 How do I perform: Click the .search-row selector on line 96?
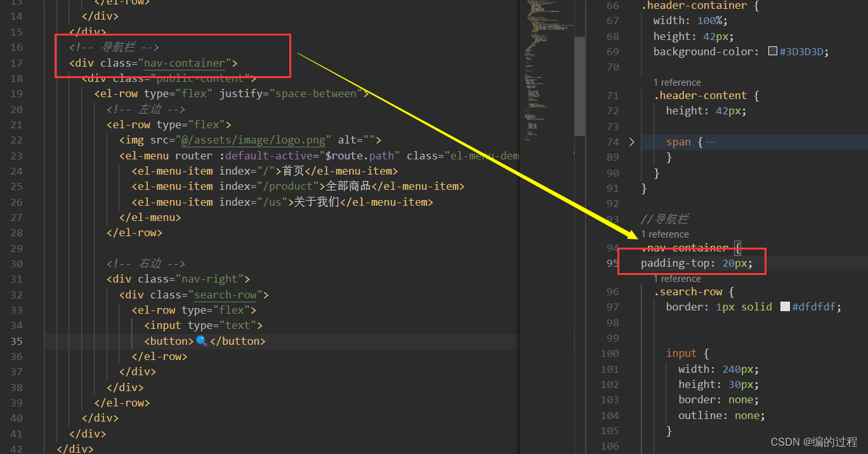tap(688, 291)
